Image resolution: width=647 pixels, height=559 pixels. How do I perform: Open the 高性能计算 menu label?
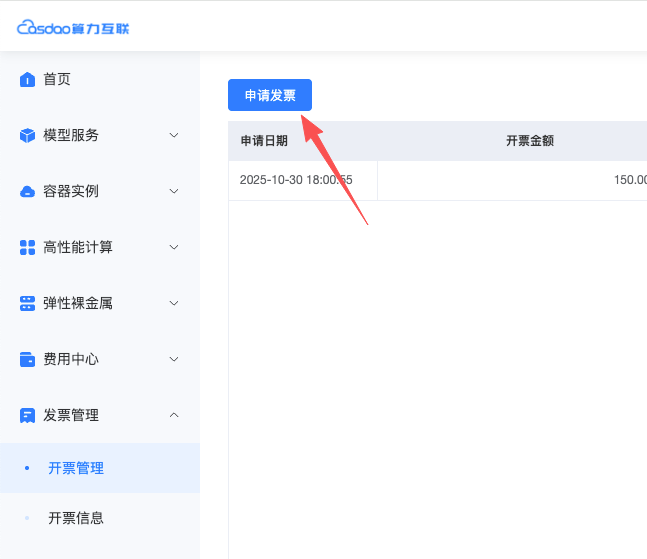[x=78, y=248]
